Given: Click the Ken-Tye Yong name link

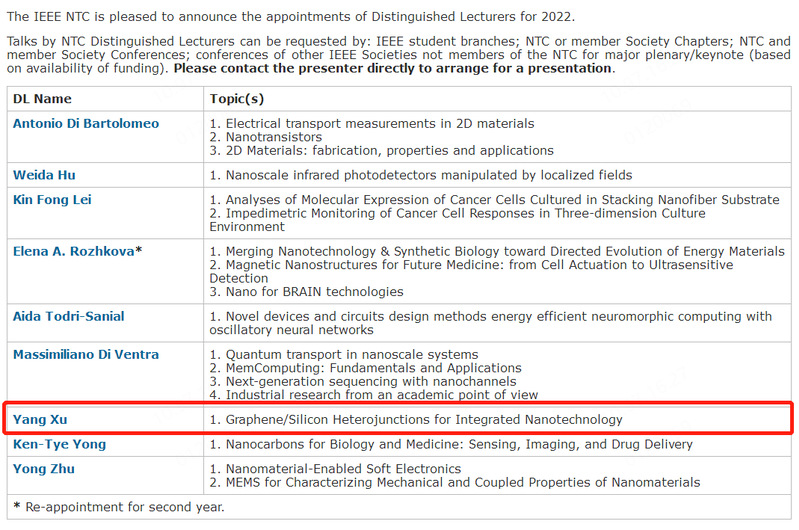Looking at the screenshot, I should [59, 444].
